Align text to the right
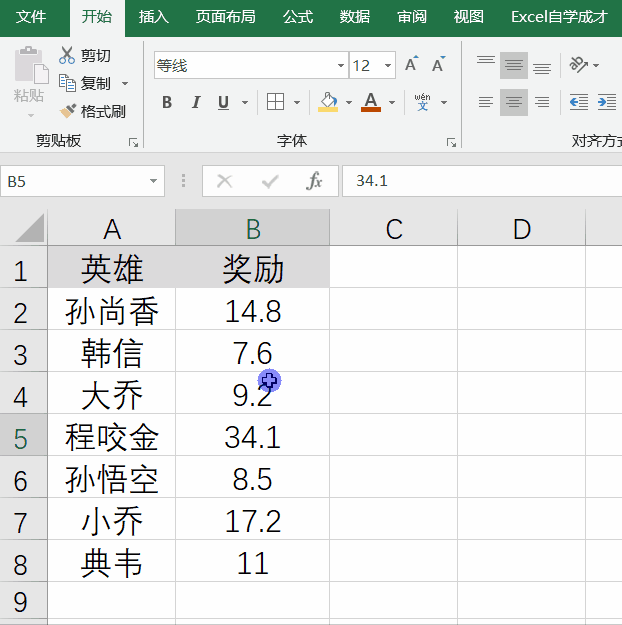This screenshot has width=622, height=625. [542, 102]
